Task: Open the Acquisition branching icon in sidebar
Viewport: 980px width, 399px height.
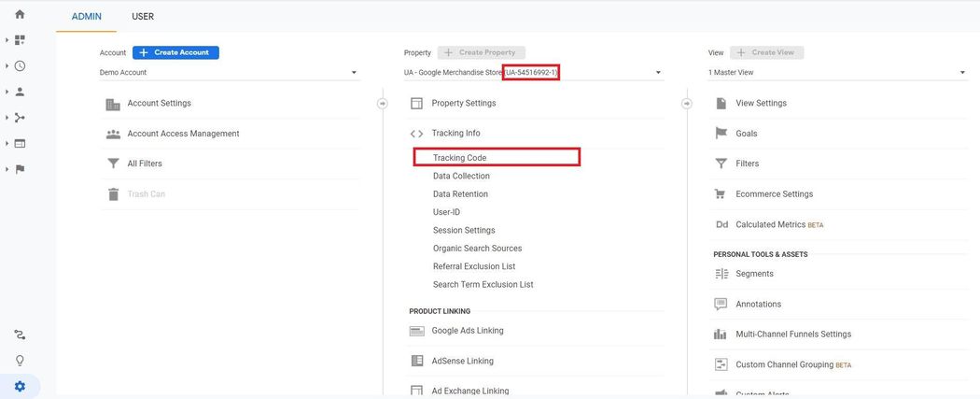Action: pos(20,118)
